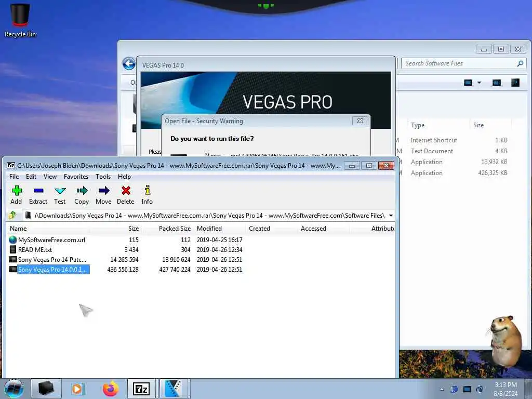Toggle the preview pane icon in Explorer
532x399 pixels.
(496, 83)
